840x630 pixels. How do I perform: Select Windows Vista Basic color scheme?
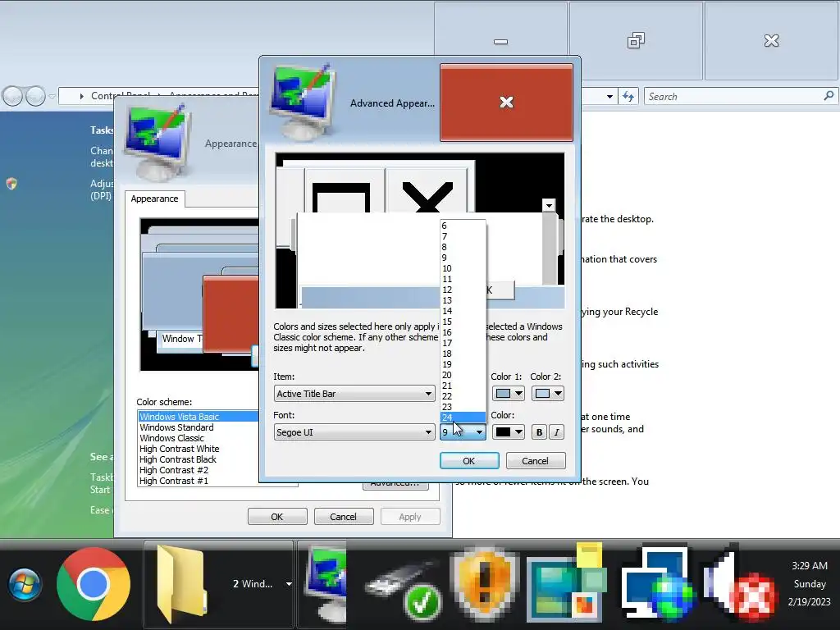(x=198, y=417)
